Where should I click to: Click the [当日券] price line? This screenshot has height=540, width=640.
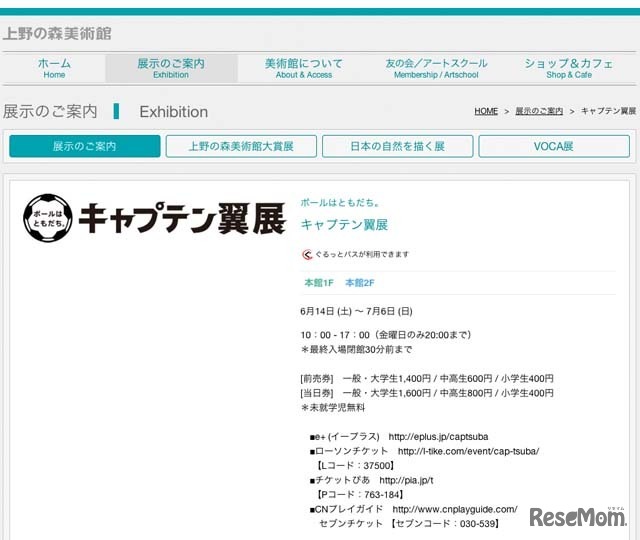pyautogui.click(x=427, y=393)
